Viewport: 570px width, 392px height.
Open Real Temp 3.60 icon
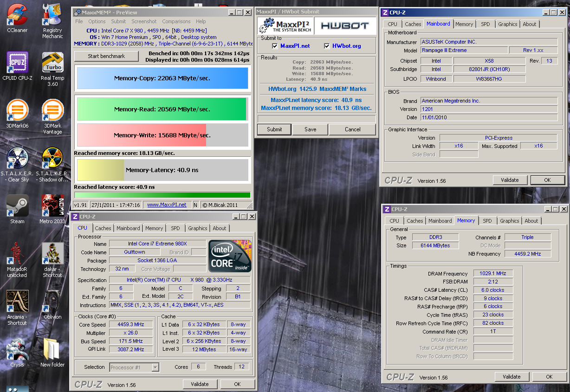click(52, 69)
